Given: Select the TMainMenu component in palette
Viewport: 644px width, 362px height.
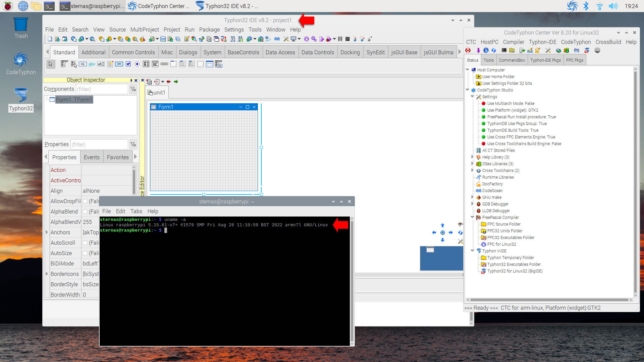Looking at the screenshot, I should (64, 64).
